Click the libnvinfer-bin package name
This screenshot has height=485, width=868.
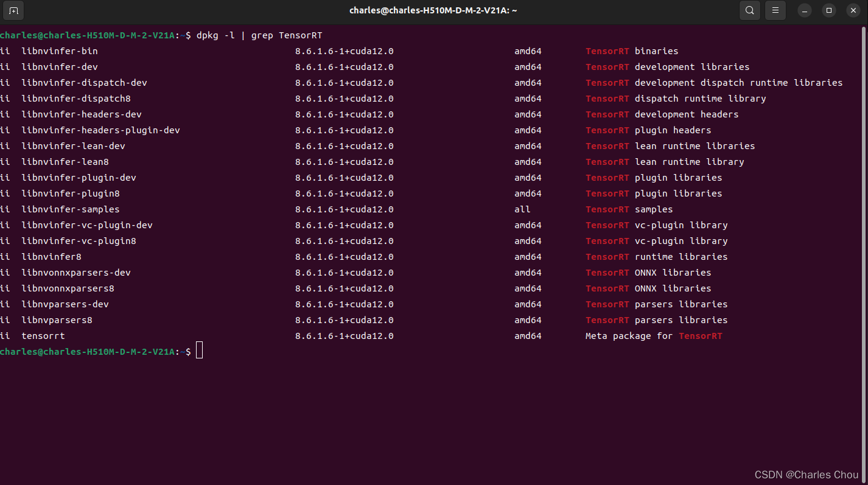coord(60,51)
